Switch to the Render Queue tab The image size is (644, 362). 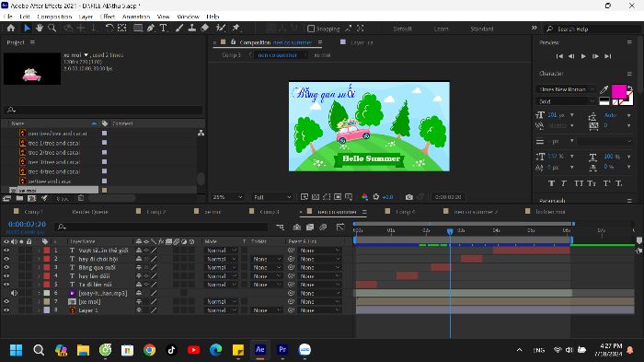90,212
